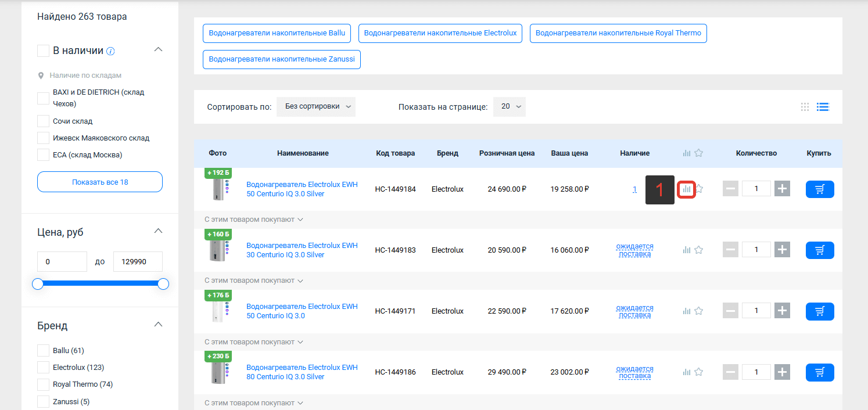Switch to list view layout icon
This screenshot has width=868, height=410.
(822, 107)
